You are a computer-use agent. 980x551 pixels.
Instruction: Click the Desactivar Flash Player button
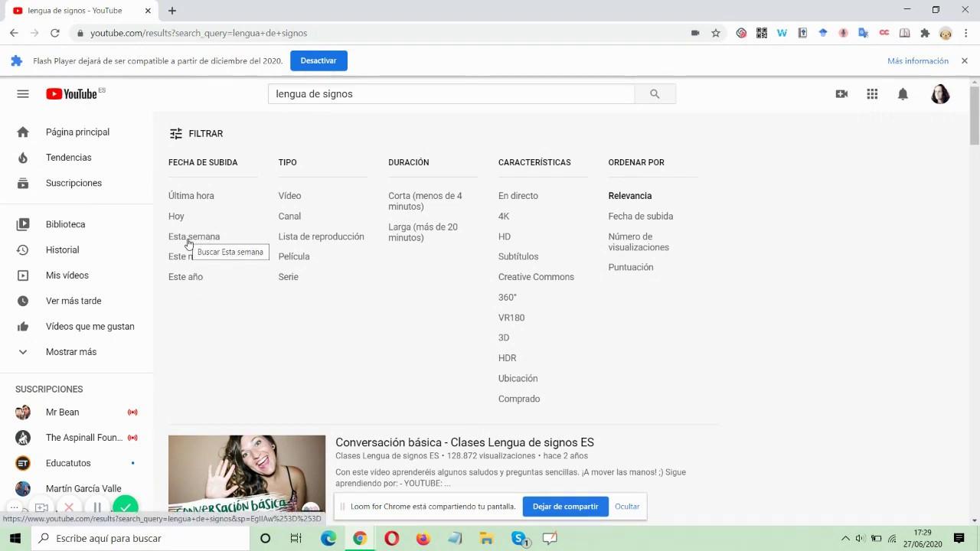pyautogui.click(x=318, y=60)
